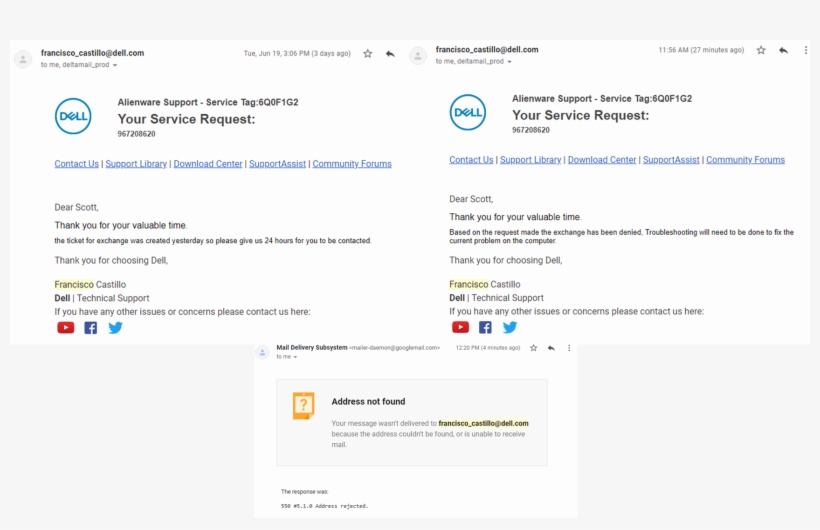Viewport: 820px width, 530px height.
Task: Click the Address not found question icon
Action: tap(303, 405)
